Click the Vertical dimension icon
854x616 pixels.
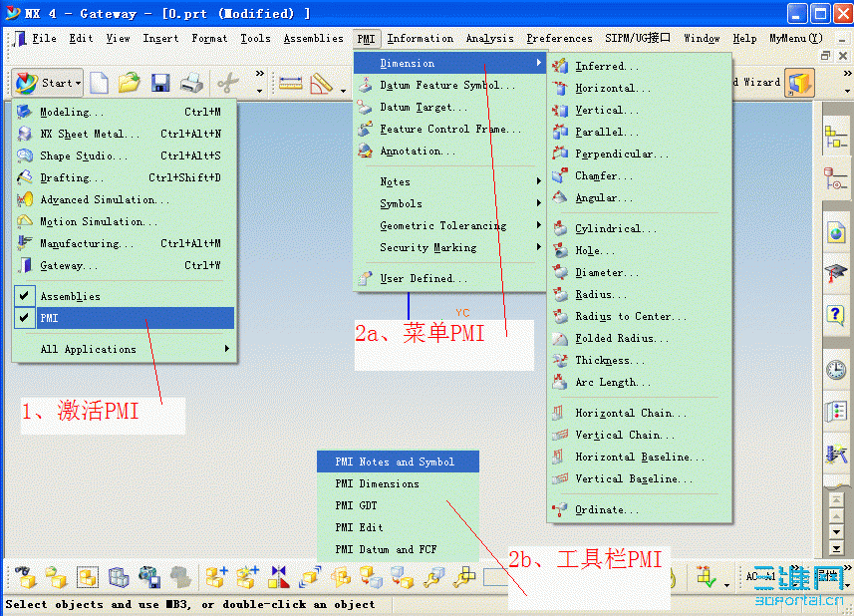tap(560, 110)
